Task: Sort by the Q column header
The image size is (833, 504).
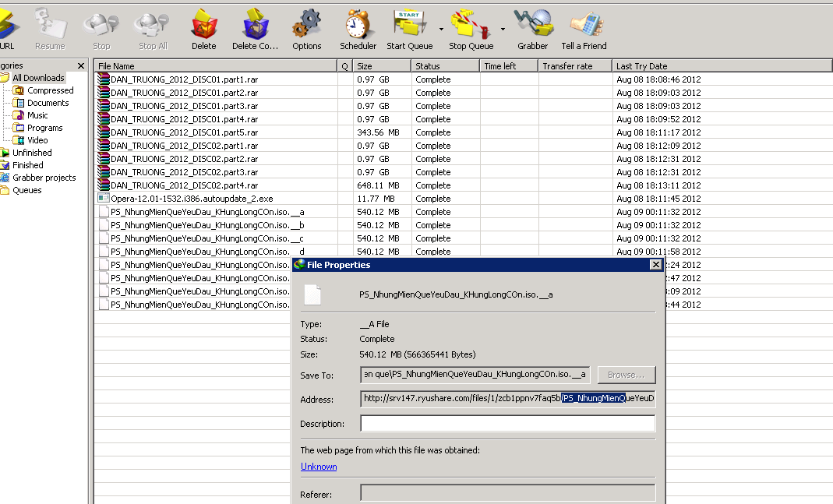Action: pyautogui.click(x=344, y=66)
